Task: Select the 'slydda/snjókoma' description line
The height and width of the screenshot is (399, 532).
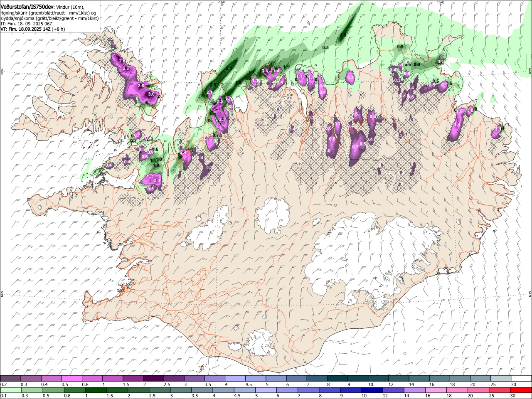Action: click(x=49, y=18)
